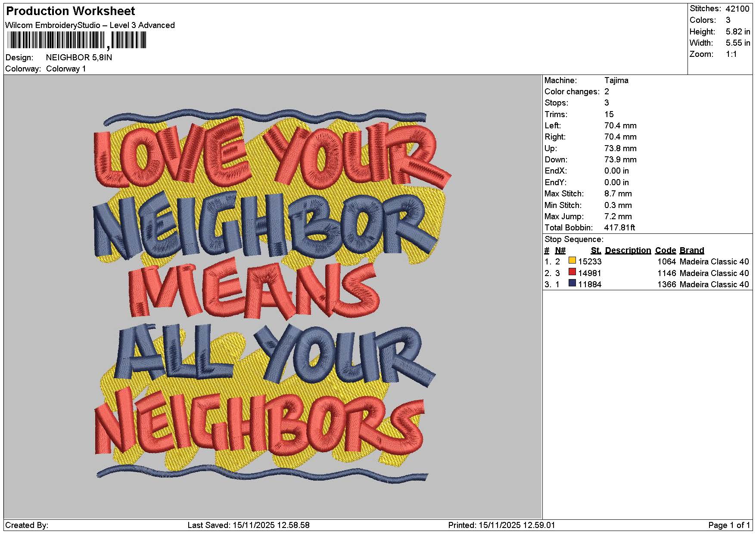Click the Max Stitch value 8.7 mm
Viewport: 756px width, 534px height.
point(618,194)
